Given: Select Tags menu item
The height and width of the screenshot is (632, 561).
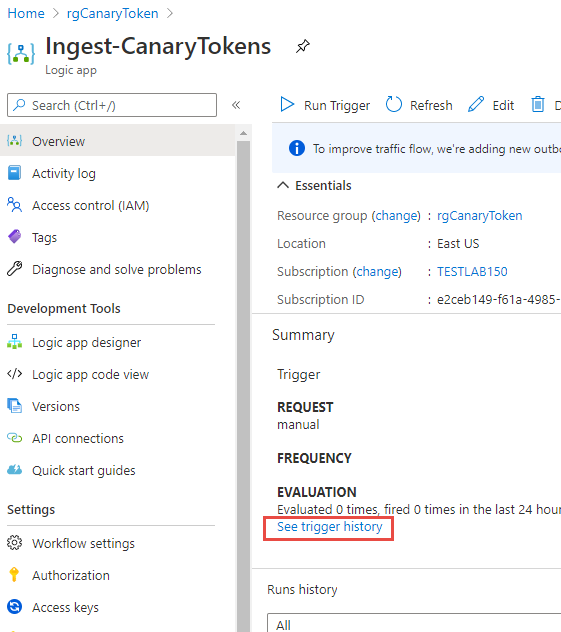Looking at the screenshot, I should 117,237.
